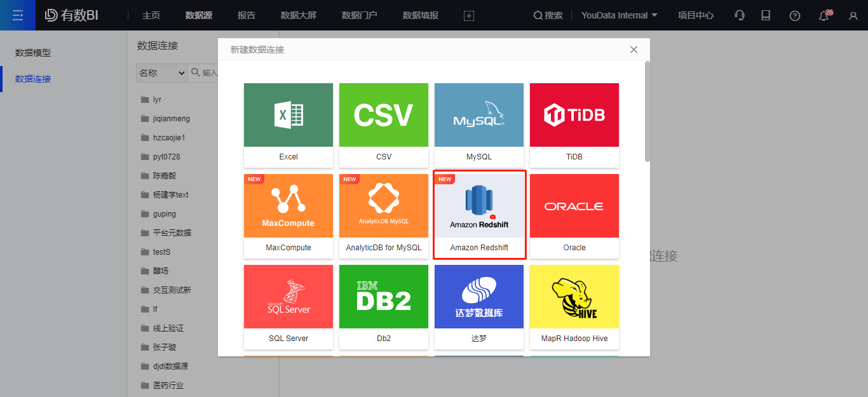Choose the MapR Hadoop Hive tile
Viewport: 868px width, 397px height.
574,307
